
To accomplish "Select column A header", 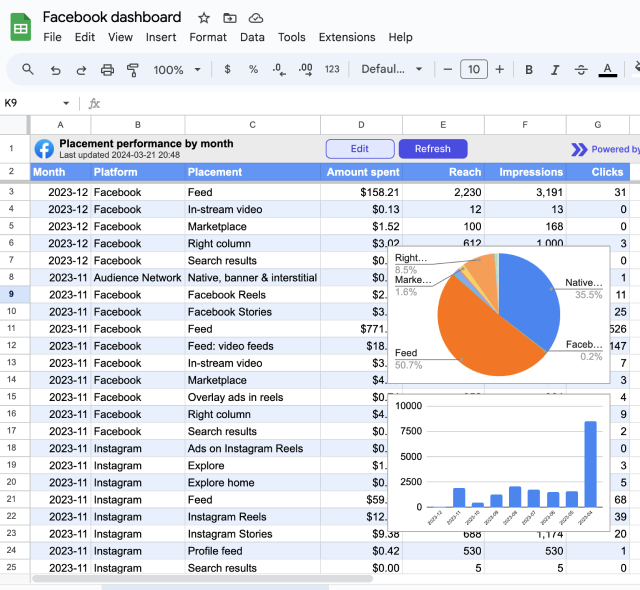I will point(60,125).
